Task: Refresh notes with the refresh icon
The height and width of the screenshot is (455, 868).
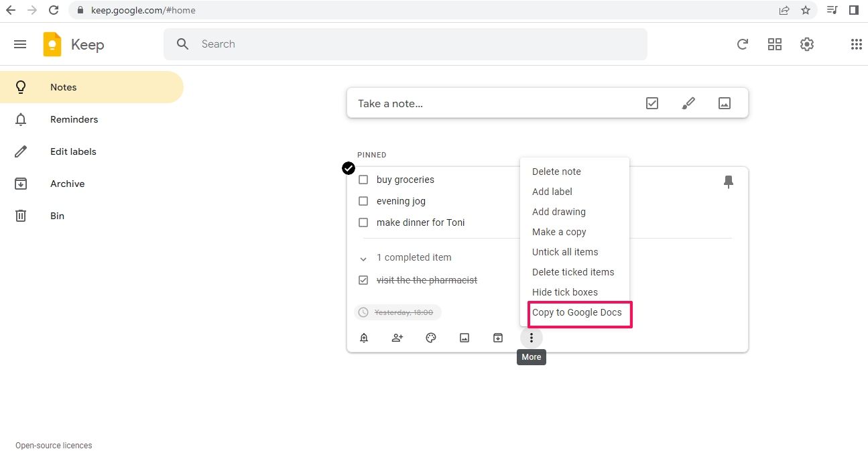Action: point(743,44)
